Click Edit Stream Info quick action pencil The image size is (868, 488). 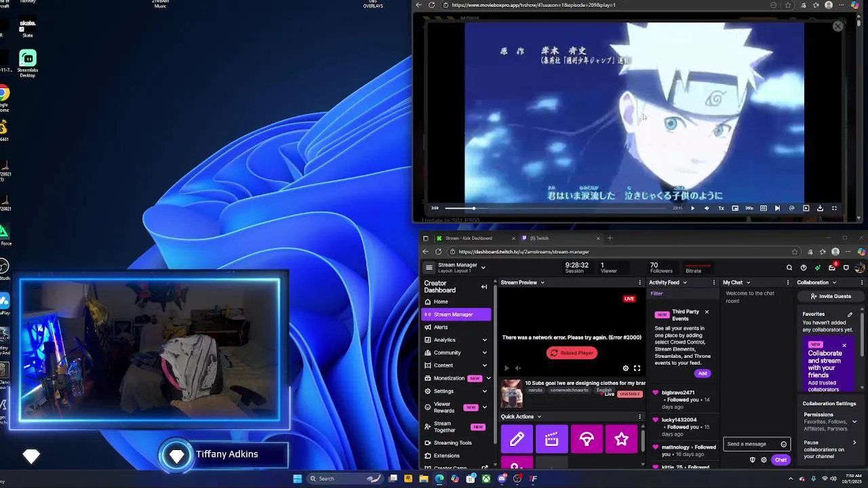[517, 439]
